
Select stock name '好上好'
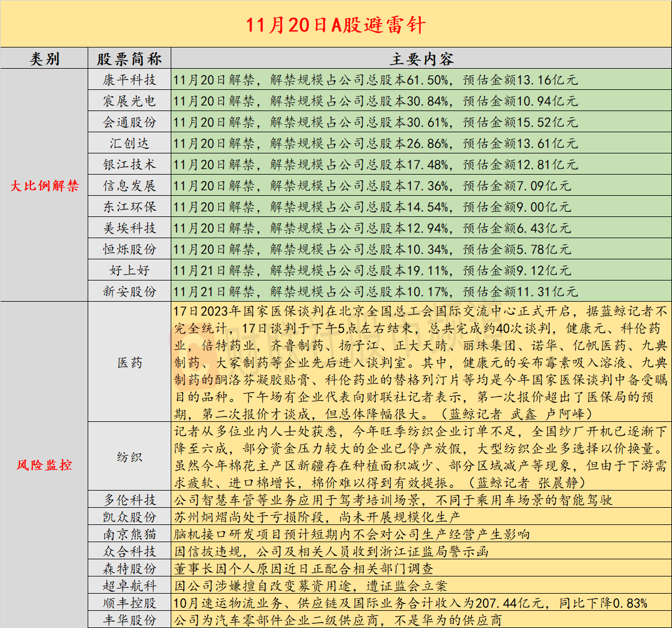tap(129, 270)
